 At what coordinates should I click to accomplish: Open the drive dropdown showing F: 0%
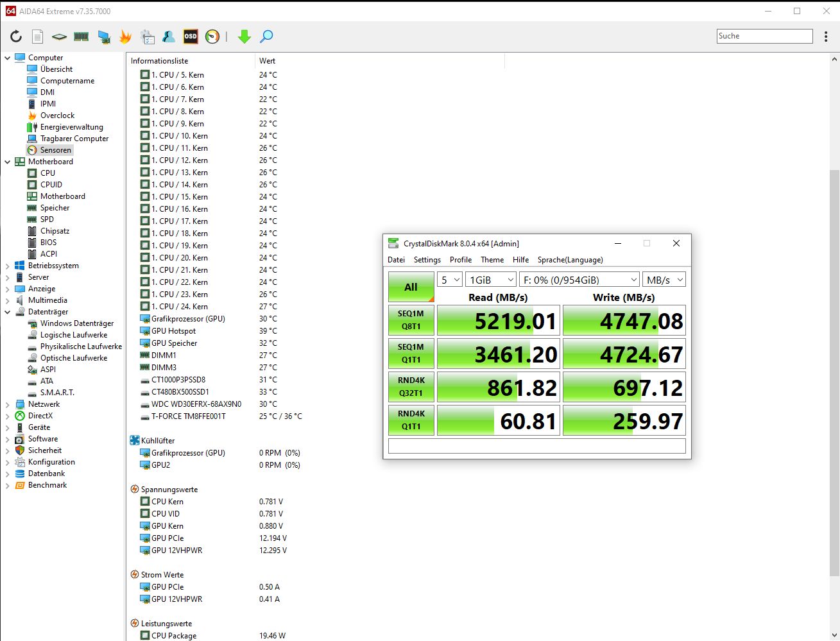click(x=579, y=280)
